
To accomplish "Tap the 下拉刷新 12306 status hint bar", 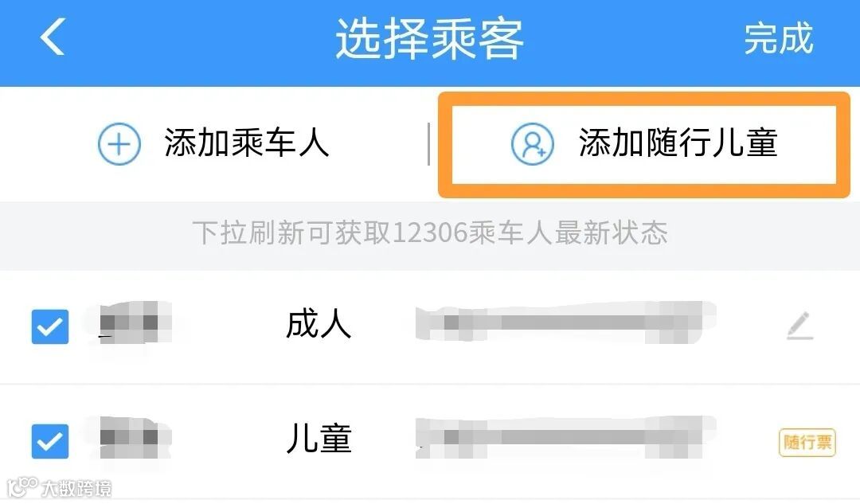I will [x=430, y=233].
